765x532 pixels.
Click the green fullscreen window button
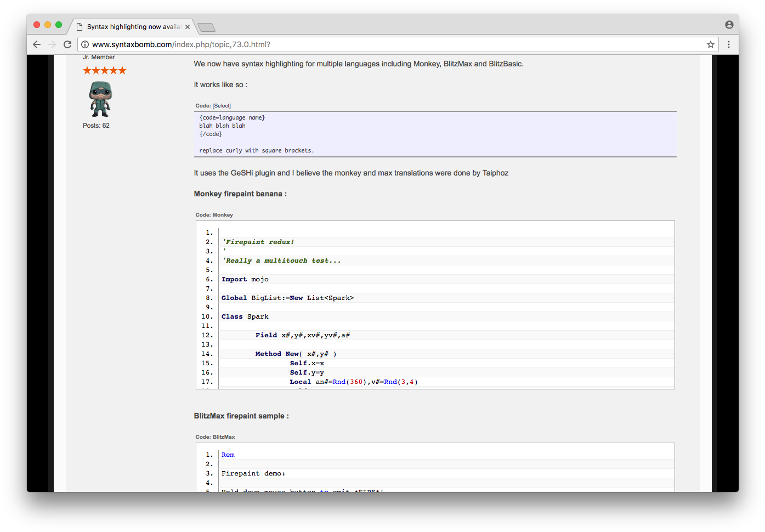(x=59, y=25)
